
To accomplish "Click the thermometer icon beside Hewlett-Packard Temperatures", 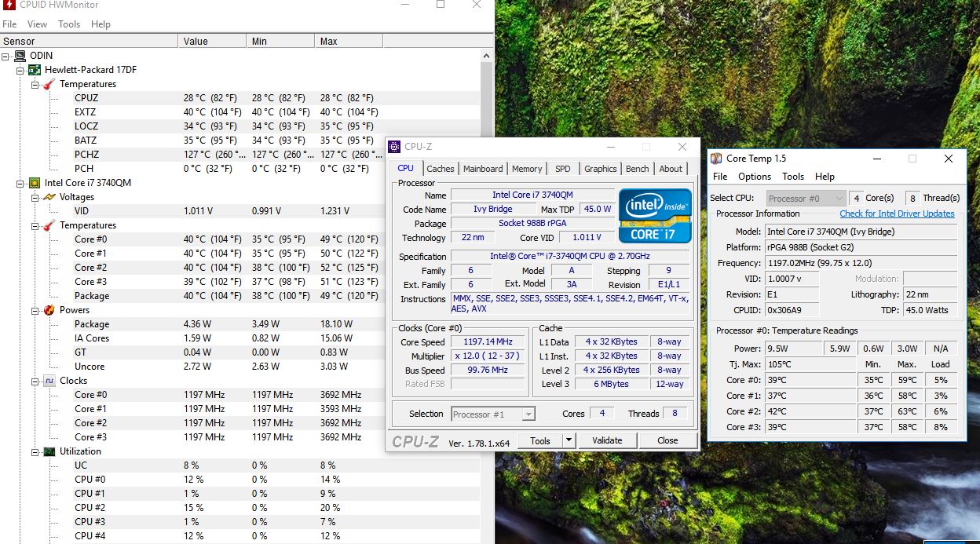I will [49, 84].
